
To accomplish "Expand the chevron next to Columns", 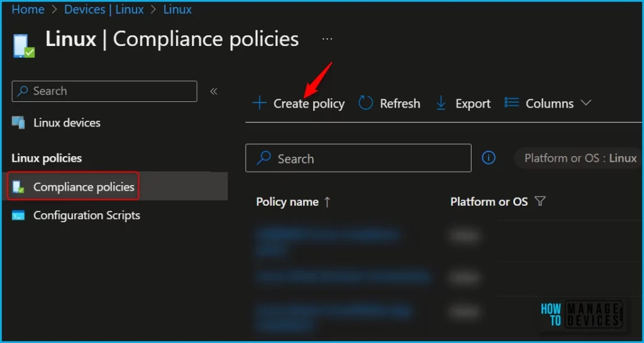I will (x=586, y=103).
